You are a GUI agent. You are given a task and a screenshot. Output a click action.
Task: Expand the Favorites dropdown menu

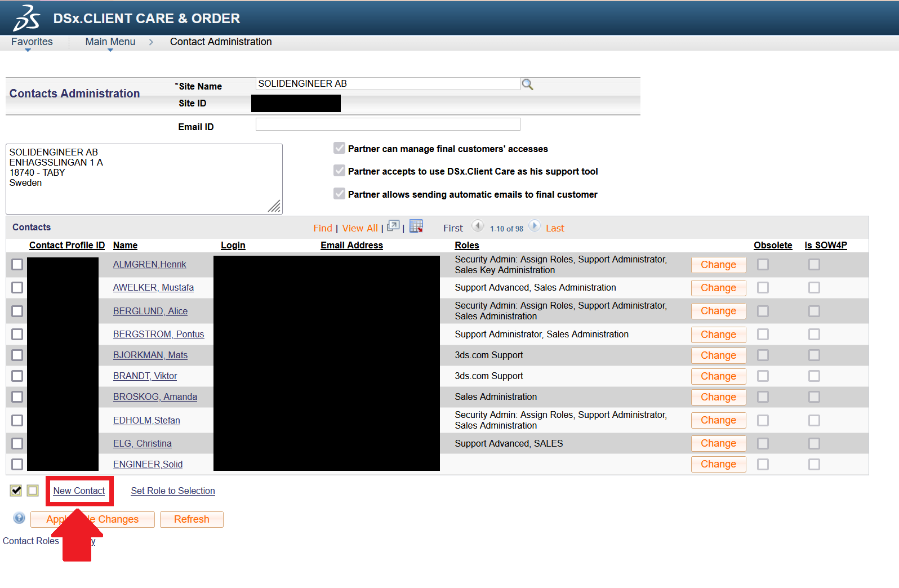tap(32, 42)
